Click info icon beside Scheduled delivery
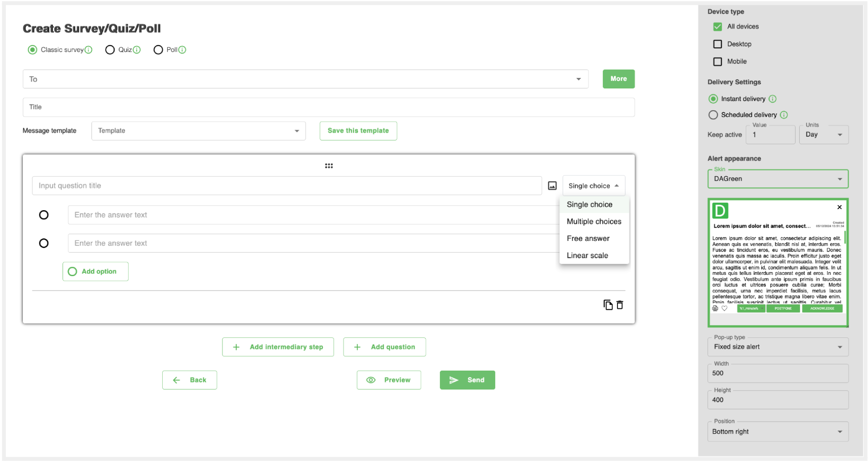The width and height of the screenshot is (868, 461). pyautogui.click(x=784, y=115)
